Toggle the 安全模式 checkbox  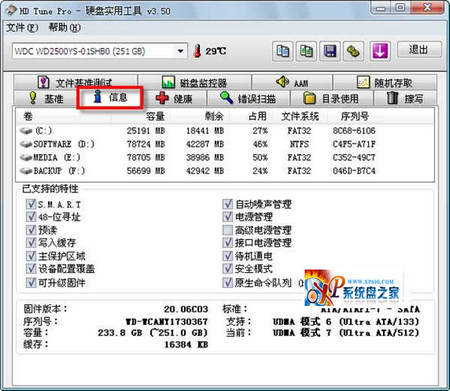tap(228, 269)
